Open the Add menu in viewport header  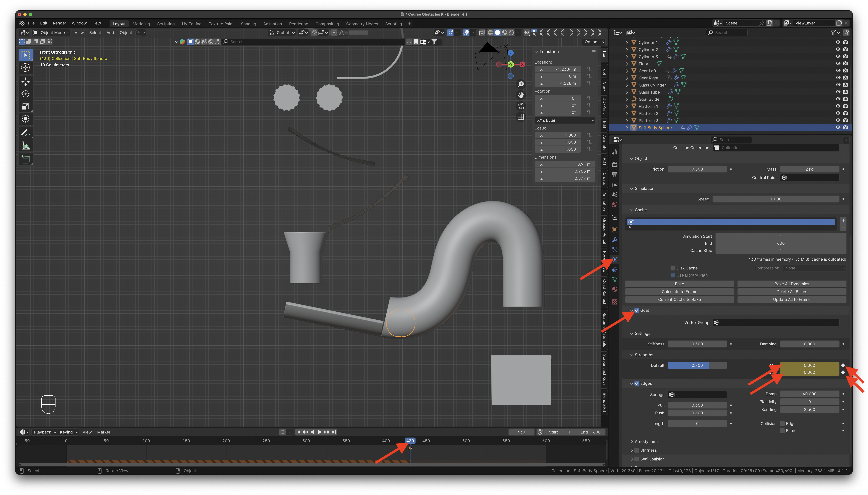click(x=110, y=33)
